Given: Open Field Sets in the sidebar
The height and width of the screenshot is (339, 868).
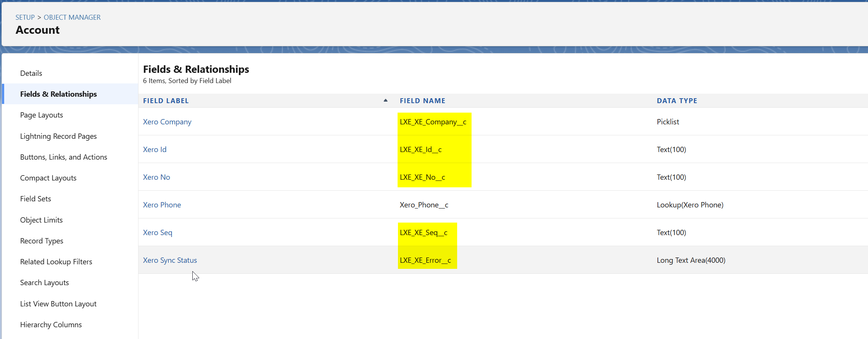Looking at the screenshot, I should click(36, 199).
